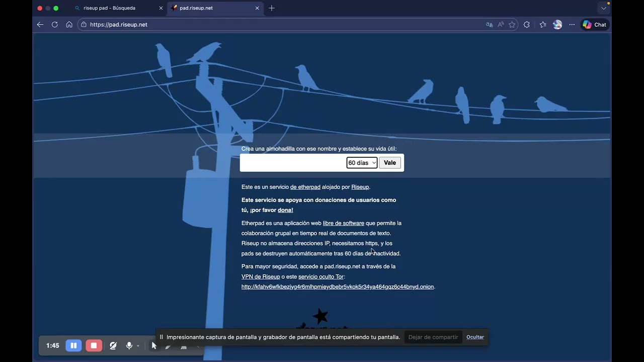Toggle the microphone in recorder bar
The height and width of the screenshot is (362, 644).
point(129,345)
